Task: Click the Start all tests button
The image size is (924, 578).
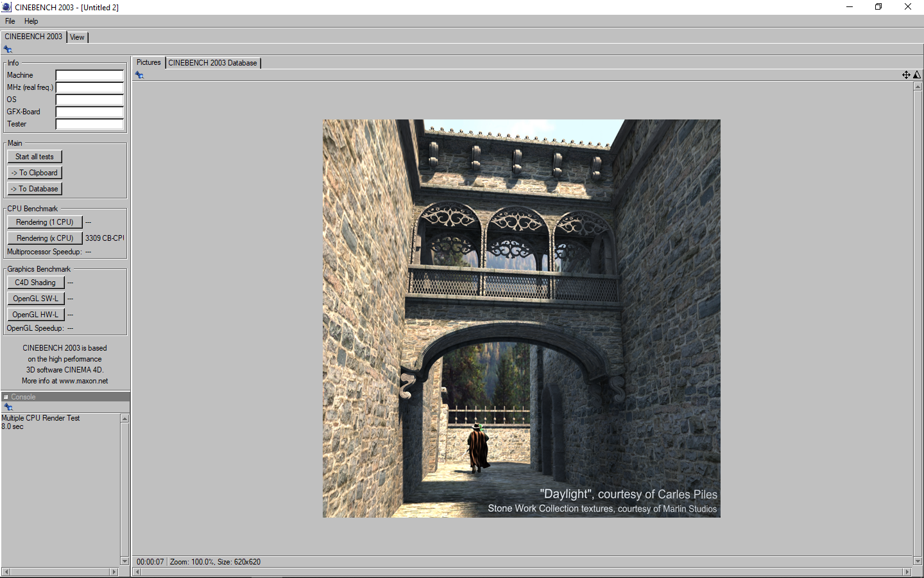Action: pyautogui.click(x=35, y=157)
